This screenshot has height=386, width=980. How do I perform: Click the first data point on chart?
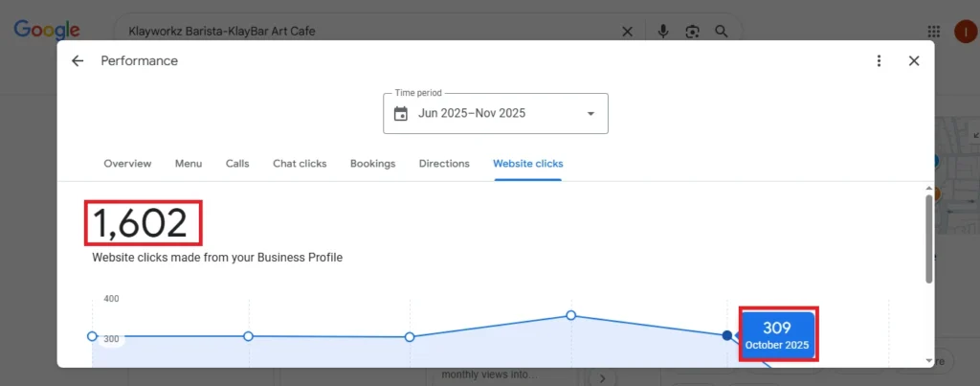tap(92, 336)
